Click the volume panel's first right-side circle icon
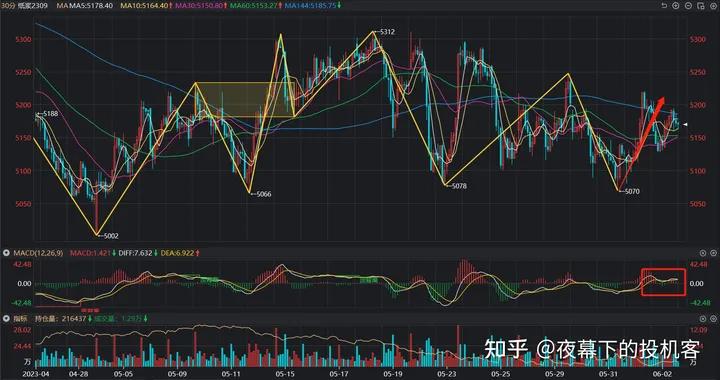 tap(703, 319)
